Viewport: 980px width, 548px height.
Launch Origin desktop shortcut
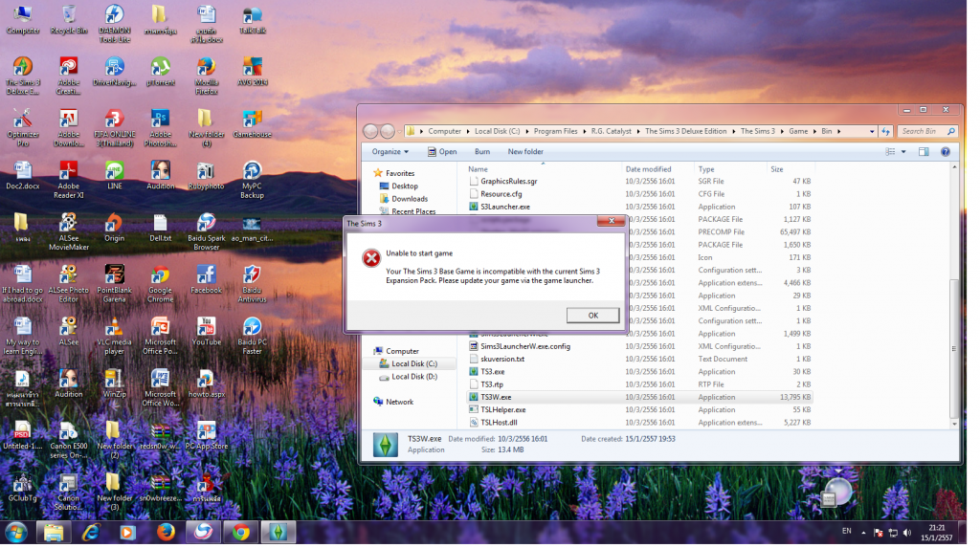(115, 228)
